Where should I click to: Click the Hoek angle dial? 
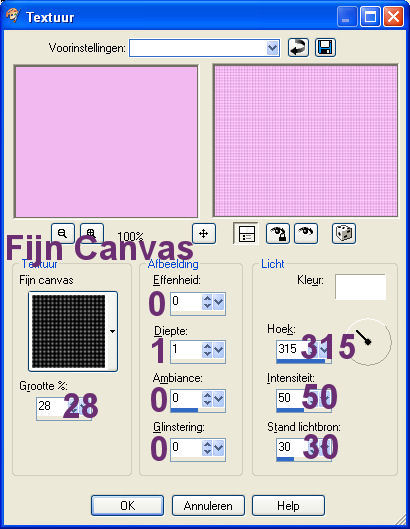click(368, 342)
